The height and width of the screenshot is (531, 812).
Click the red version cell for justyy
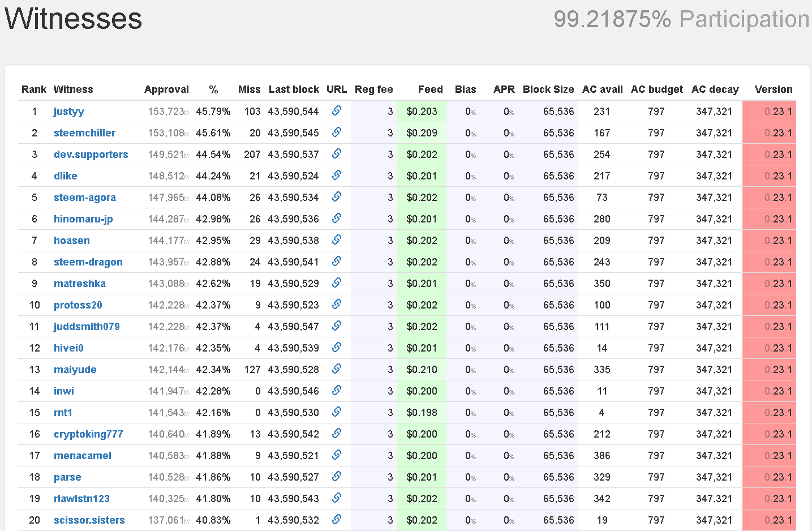(769, 112)
